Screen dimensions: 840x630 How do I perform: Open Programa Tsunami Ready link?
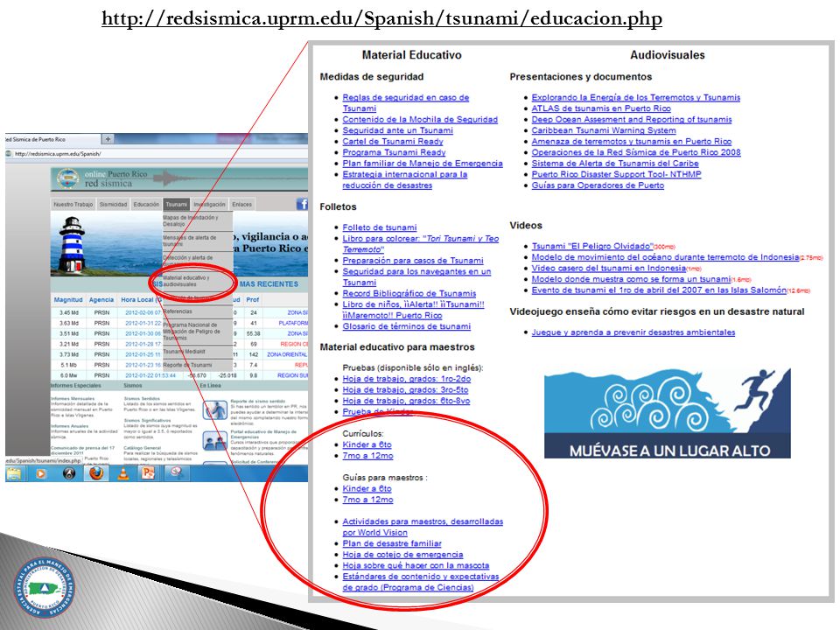pyautogui.click(x=394, y=152)
